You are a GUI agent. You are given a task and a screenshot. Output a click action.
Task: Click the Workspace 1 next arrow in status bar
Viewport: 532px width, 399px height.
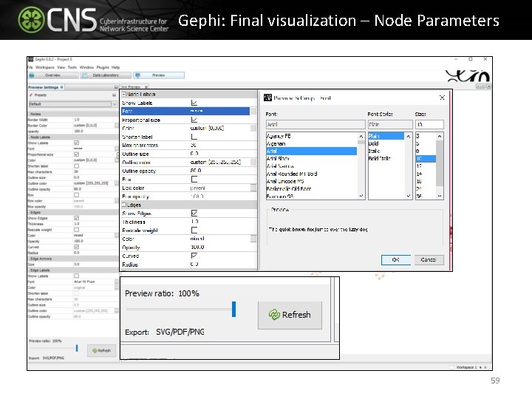click(485, 367)
